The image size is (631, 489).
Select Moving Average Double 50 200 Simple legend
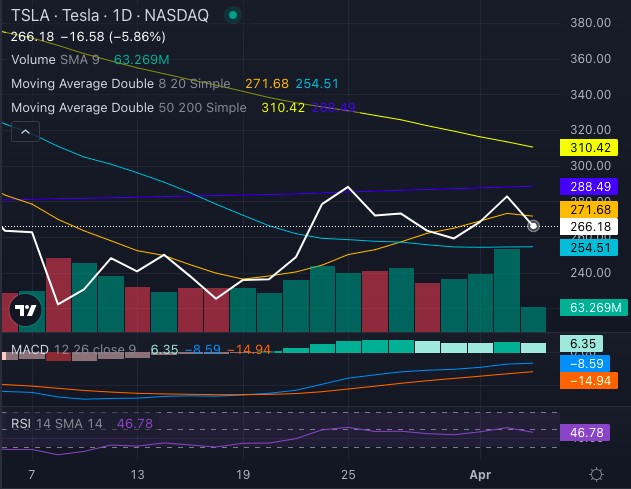coord(129,107)
